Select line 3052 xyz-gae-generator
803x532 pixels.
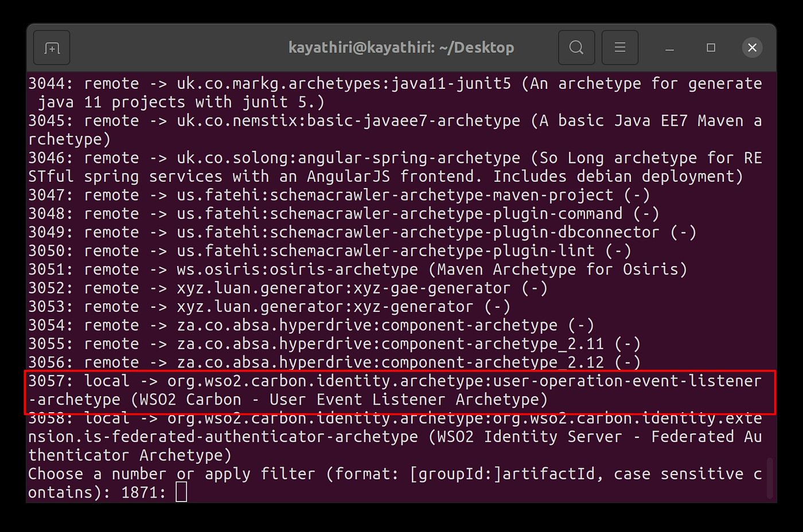pos(288,288)
